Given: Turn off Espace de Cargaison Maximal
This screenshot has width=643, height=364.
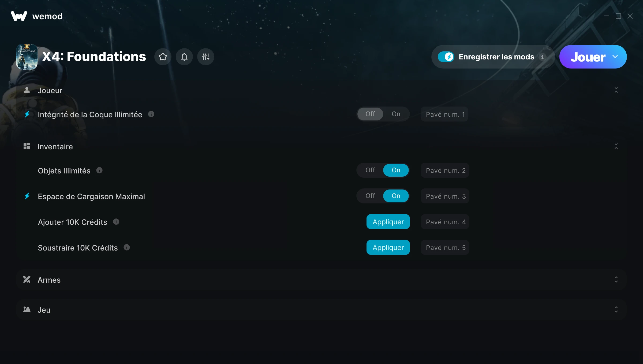Looking at the screenshot, I should [370, 196].
